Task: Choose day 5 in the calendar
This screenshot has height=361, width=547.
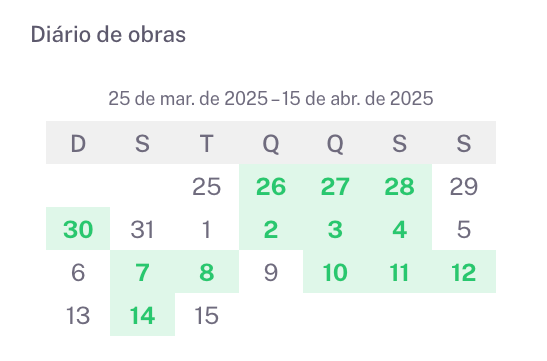Action: coord(464,229)
